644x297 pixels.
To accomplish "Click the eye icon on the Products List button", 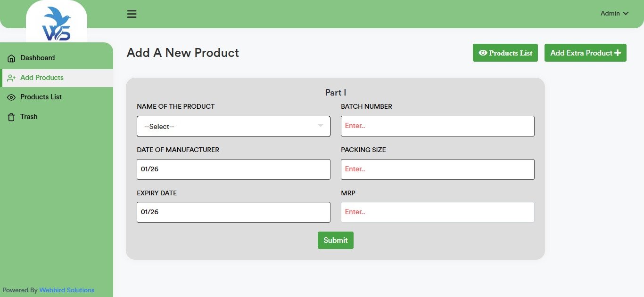I will coord(482,53).
